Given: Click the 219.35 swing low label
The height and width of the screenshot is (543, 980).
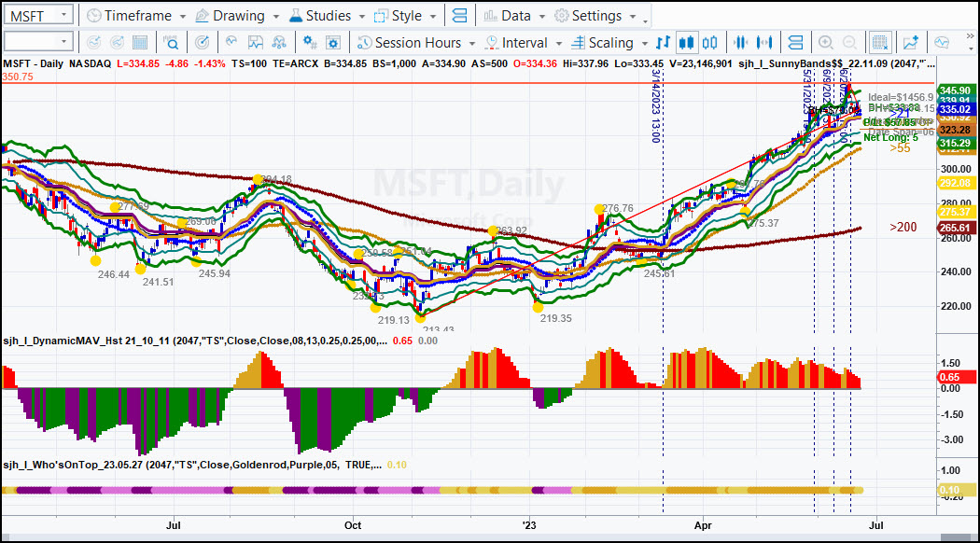Looking at the screenshot, I should coord(555,318).
